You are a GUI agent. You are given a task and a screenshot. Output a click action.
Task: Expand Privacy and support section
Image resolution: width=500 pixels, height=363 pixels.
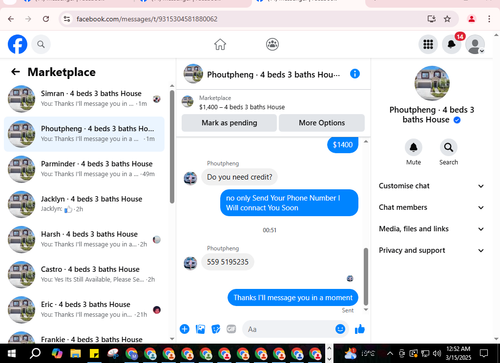coord(431,250)
